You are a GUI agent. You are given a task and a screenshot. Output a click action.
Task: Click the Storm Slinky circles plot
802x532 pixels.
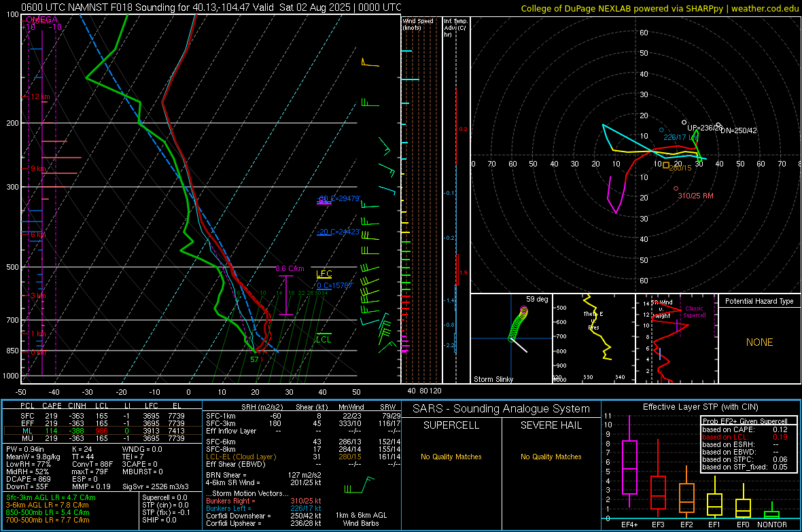(518, 325)
